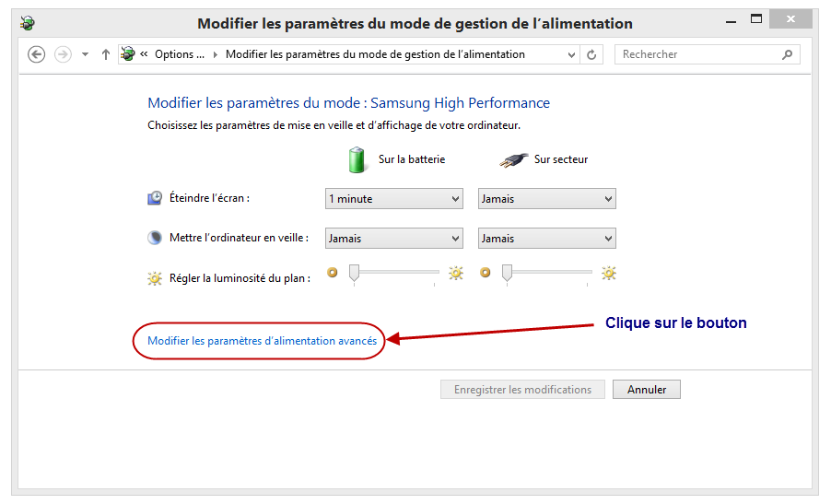Image resolution: width=831 pixels, height=504 pixels.
Task: Expand plugged-in sleep dropdown showing Jamais
Action: click(x=546, y=239)
